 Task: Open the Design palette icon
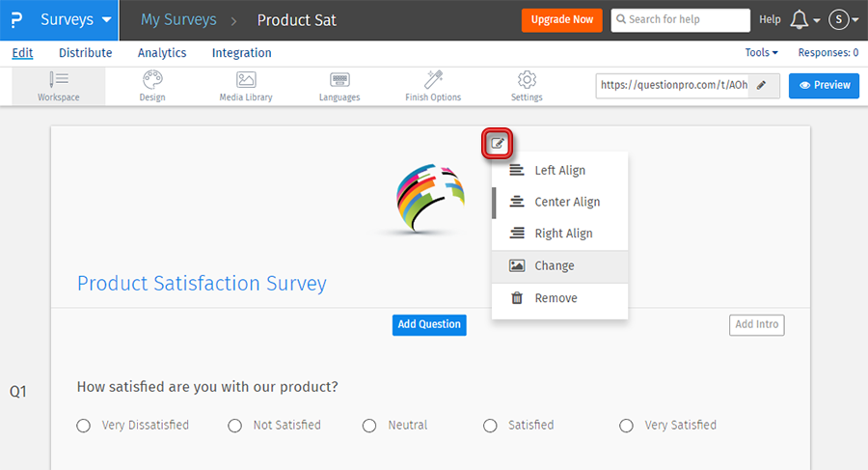click(152, 80)
